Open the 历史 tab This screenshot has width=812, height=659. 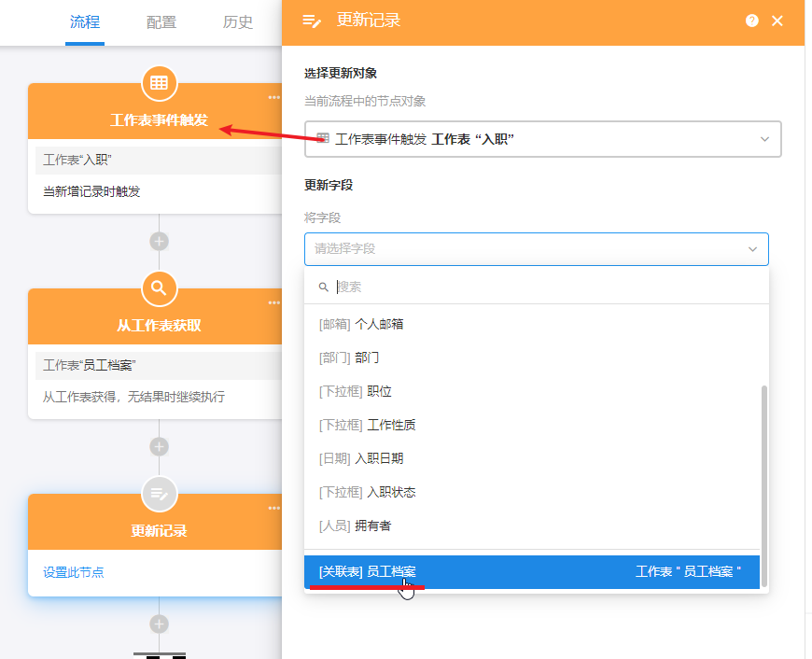pyautogui.click(x=238, y=22)
